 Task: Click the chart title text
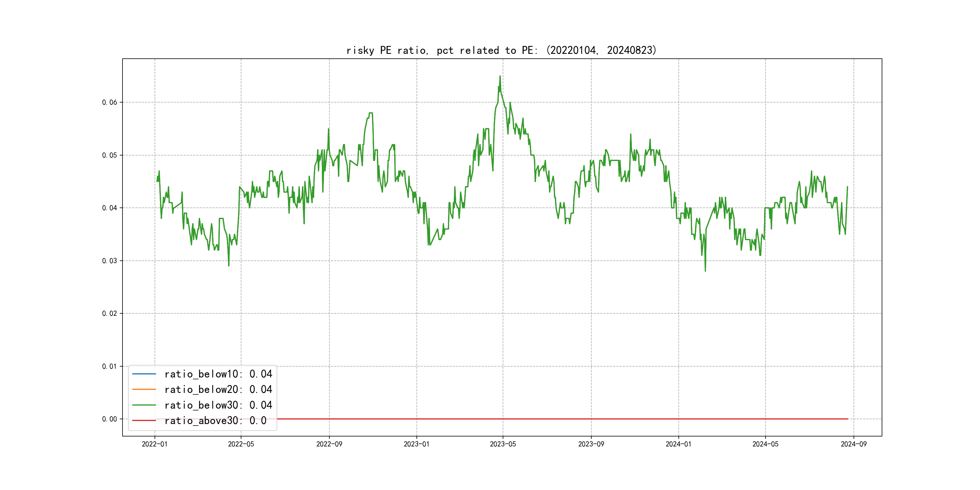(x=501, y=50)
